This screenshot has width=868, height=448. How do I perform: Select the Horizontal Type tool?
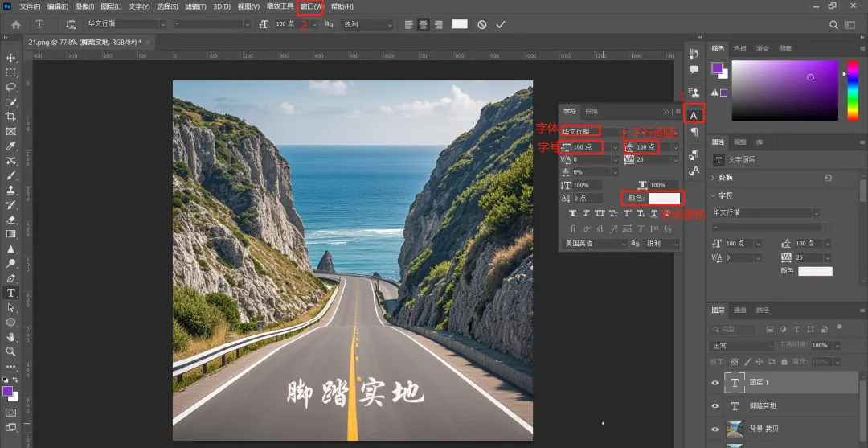tap(10, 293)
